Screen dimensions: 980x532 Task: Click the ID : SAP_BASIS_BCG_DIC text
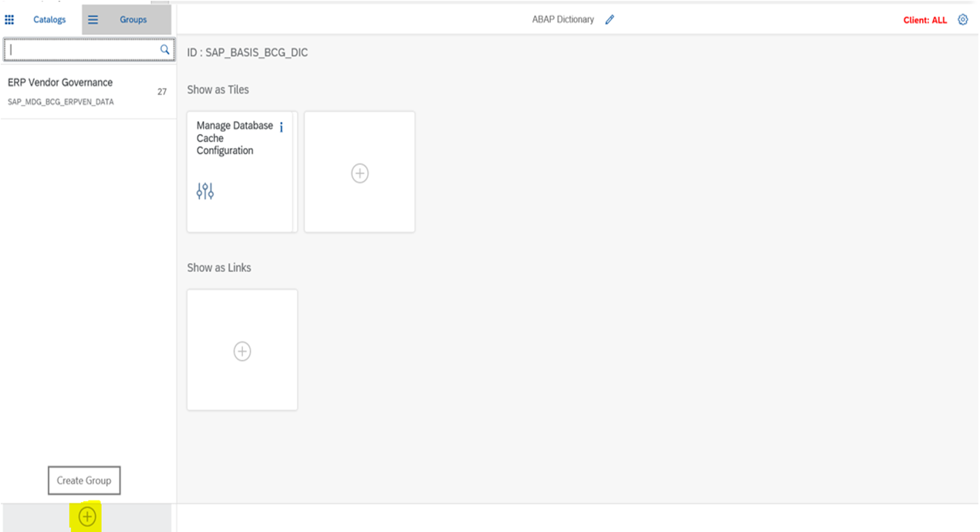(x=248, y=53)
